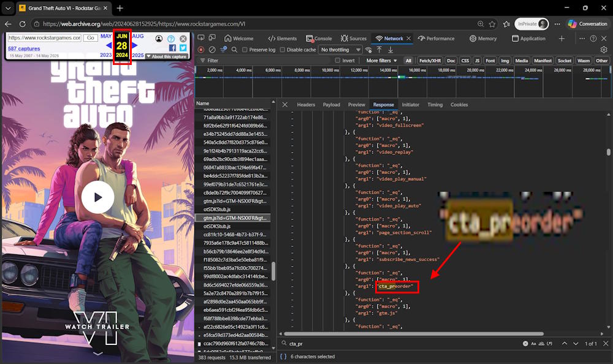
Task: Click the Wayback Go button
Action: 91,37
